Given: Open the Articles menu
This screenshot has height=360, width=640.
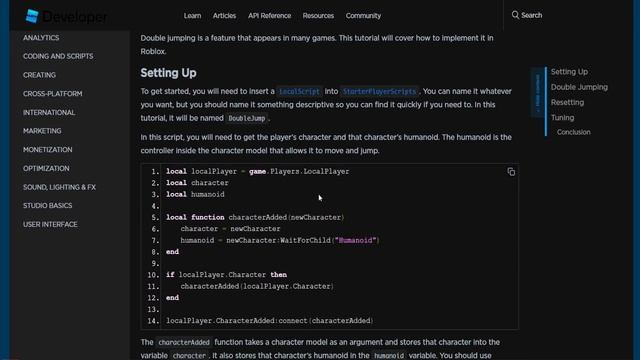Looking at the screenshot, I should (x=224, y=16).
